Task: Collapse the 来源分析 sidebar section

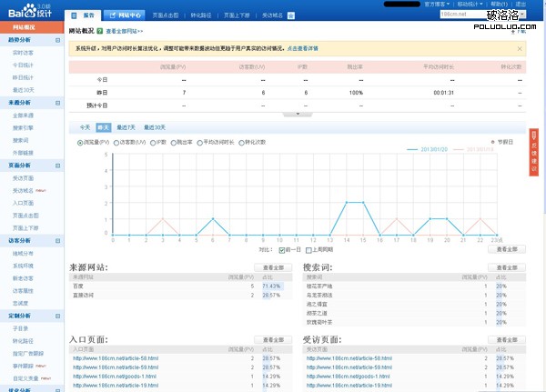Action: 58,104
